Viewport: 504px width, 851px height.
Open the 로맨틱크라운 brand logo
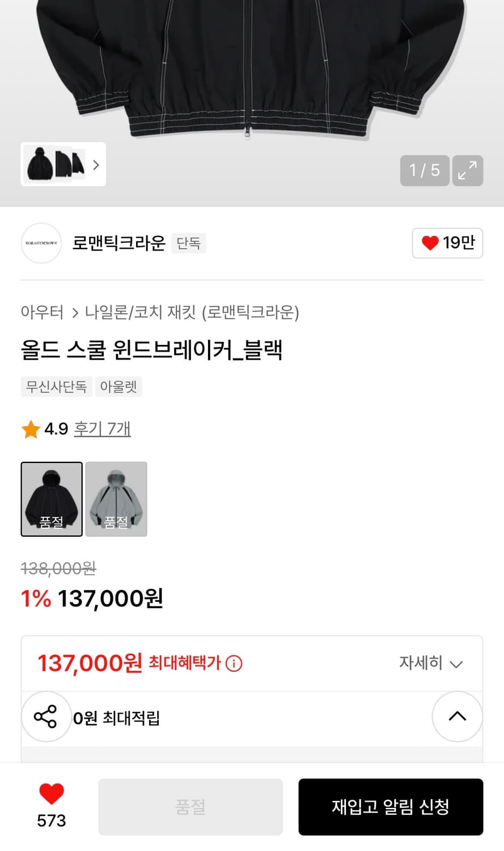coord(41,243)
